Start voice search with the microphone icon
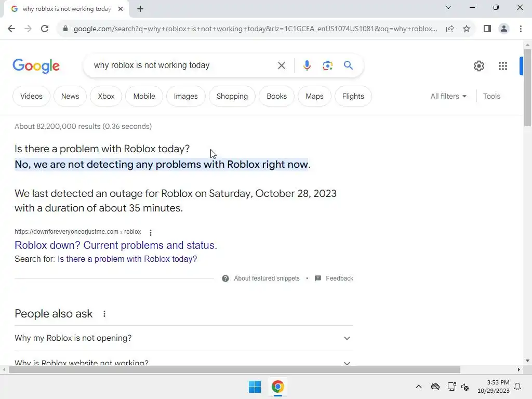Screen dimensions: 532x399 [x=307, y=65]
